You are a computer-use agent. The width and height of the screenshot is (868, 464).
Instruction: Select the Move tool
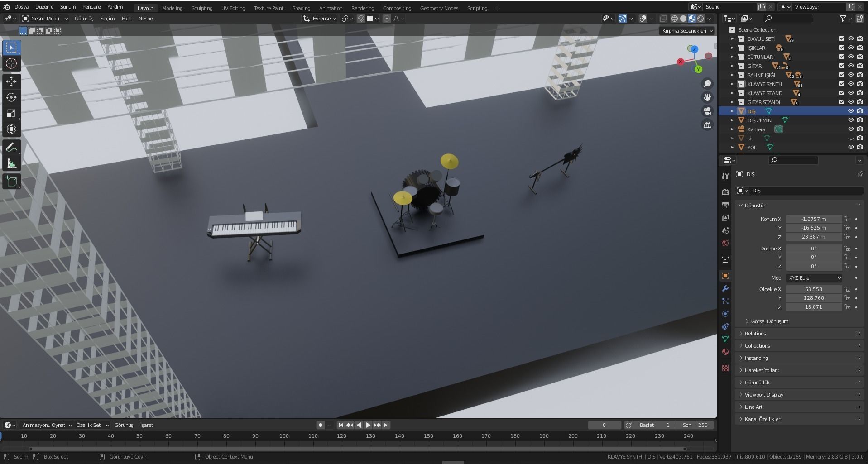tap(11, 81)
